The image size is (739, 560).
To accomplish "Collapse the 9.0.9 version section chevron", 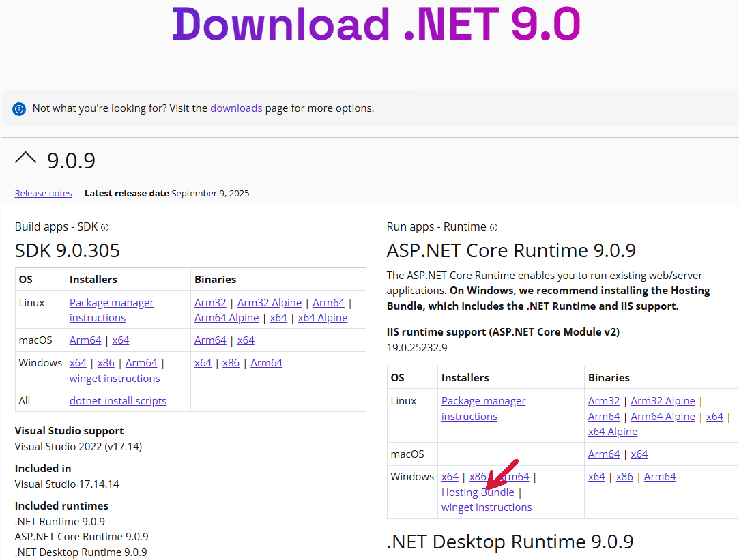I will tap(26, 158).
